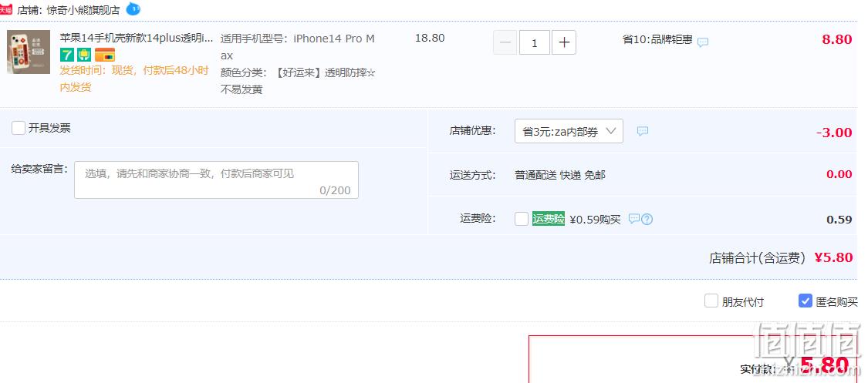Click the item subtotal 8.80
868x383 pixels.
click(837, 39)
